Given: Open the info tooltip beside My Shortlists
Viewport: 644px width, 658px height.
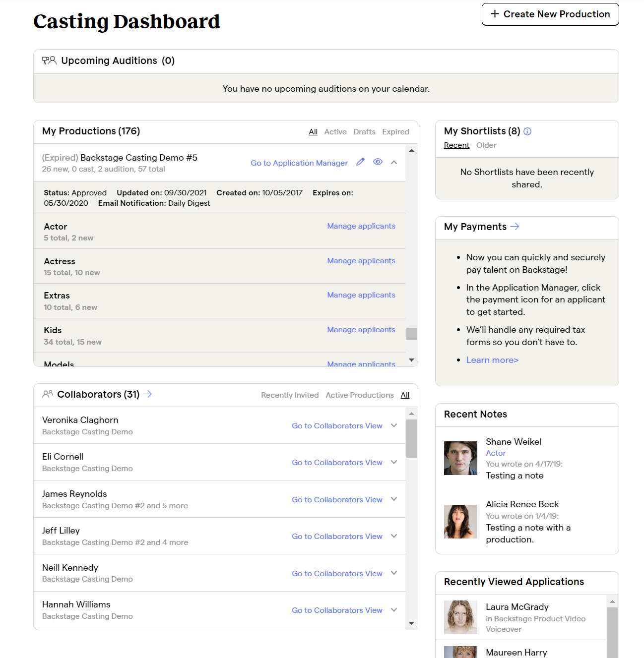Looking at the screenshot, I should pos(527,131).
